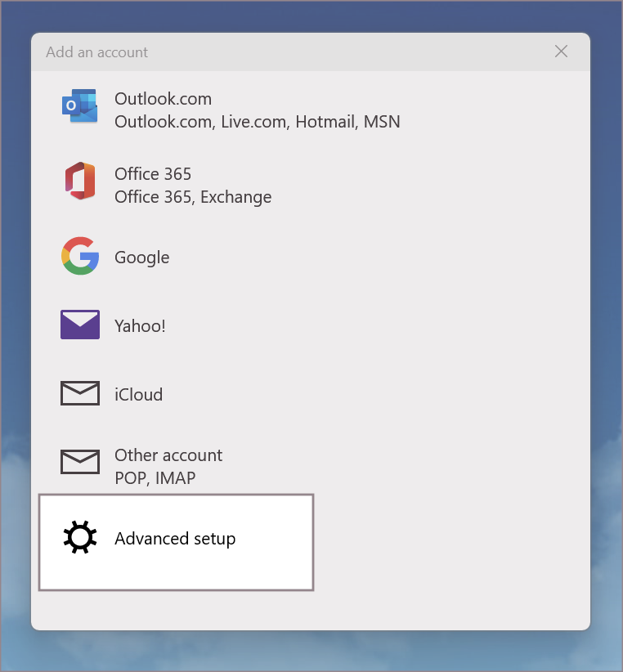623x672 pixels.
Task: Click the iCloud envelope outline icon
Action: pyautogui.click(x=79, y=393)
